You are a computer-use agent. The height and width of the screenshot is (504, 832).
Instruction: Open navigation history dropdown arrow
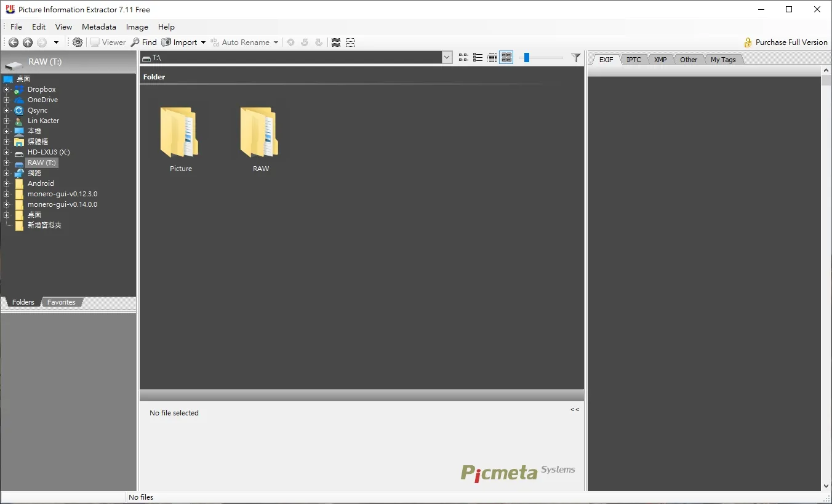(56, 42)
